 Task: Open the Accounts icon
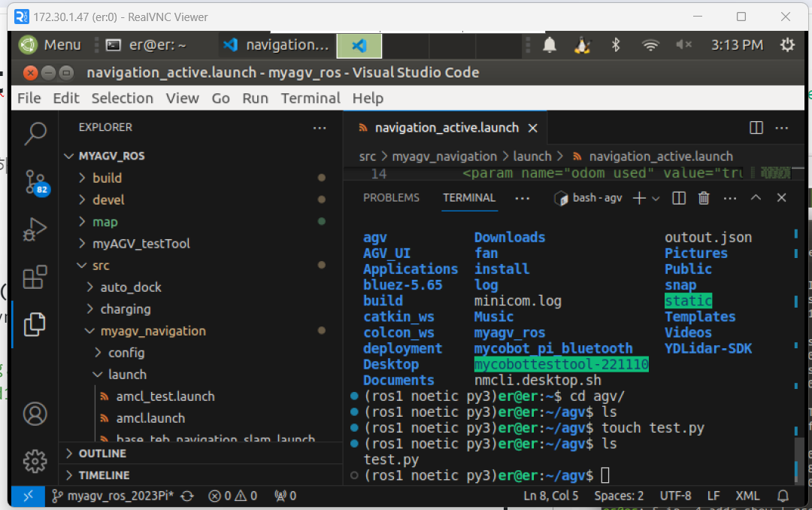coord(35,414)
